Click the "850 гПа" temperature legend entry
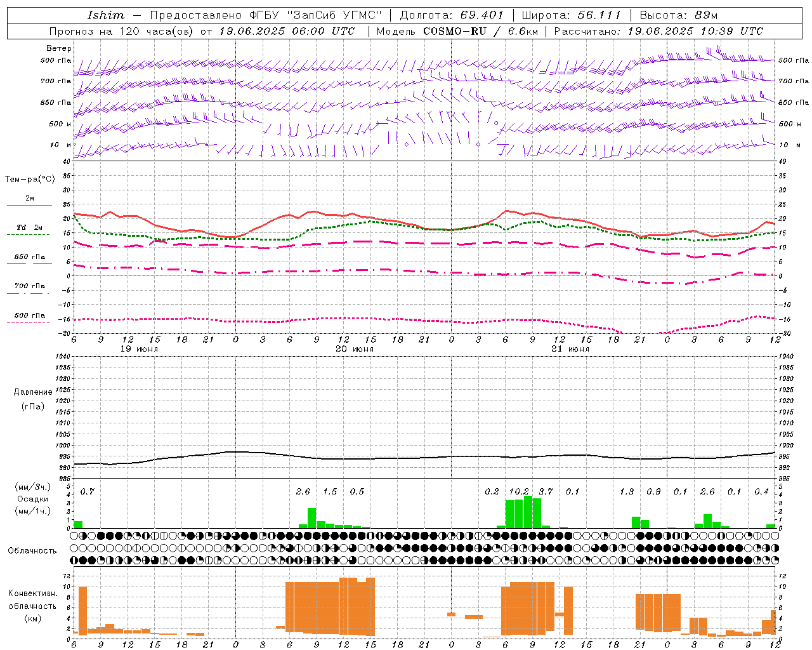 coord(30,256)
